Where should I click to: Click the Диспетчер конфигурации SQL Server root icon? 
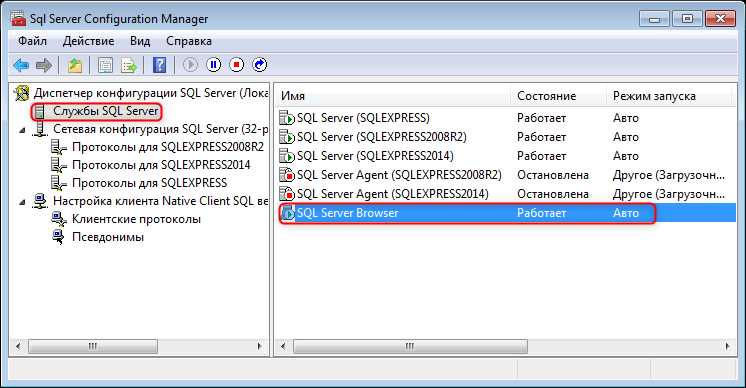[x=21, y=93]
